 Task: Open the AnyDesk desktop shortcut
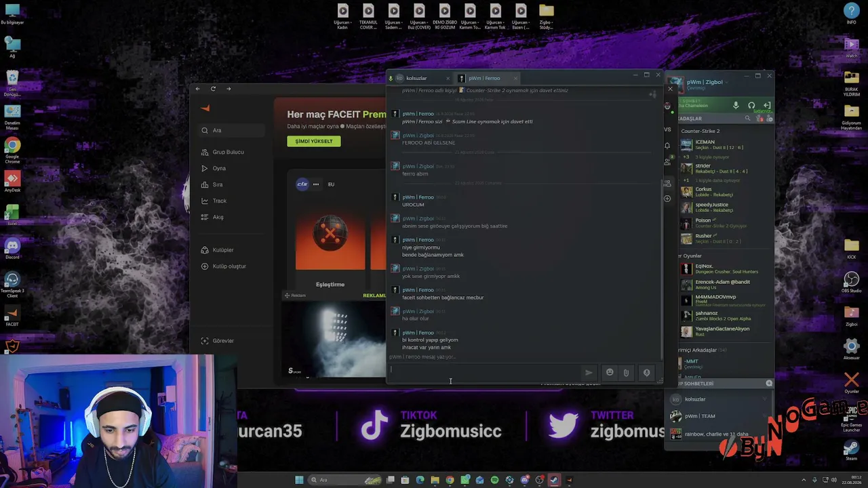point(12,181)
